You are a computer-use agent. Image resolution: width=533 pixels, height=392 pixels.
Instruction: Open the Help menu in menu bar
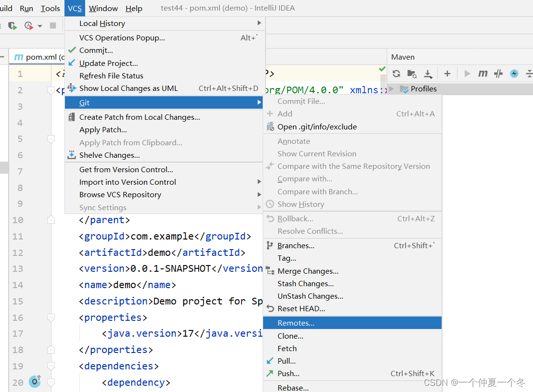(134, 8)
